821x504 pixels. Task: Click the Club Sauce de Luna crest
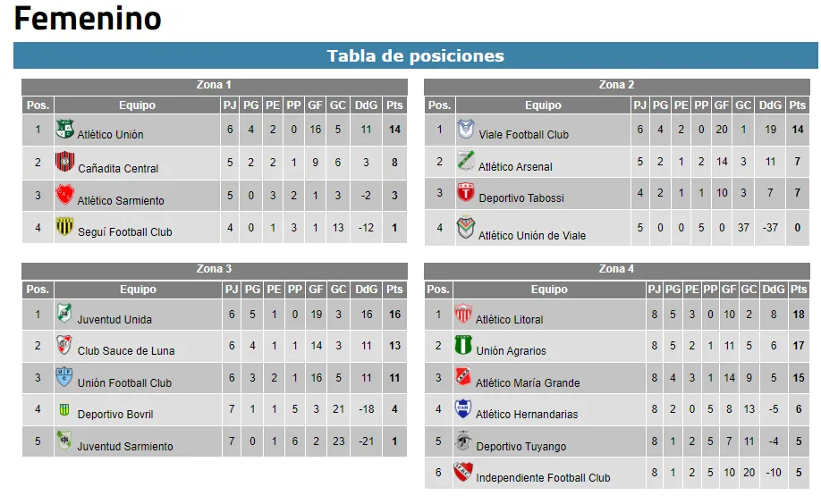pos(64,346)
